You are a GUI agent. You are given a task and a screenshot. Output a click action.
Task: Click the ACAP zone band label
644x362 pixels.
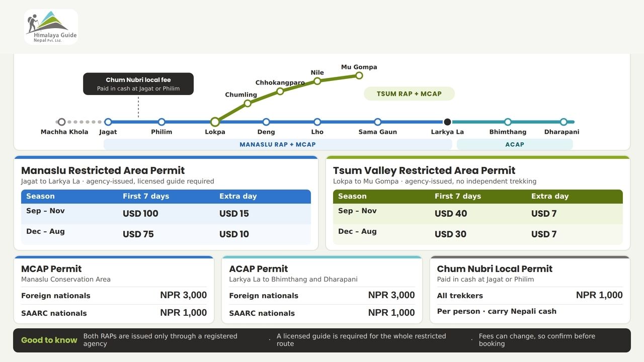pyautogui.click(x=515, y=144)
